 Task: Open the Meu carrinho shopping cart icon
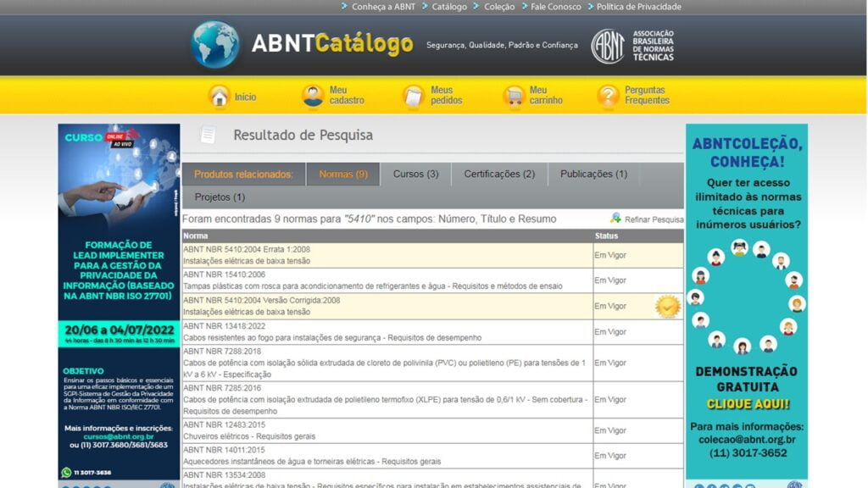[x=515, y=96]
